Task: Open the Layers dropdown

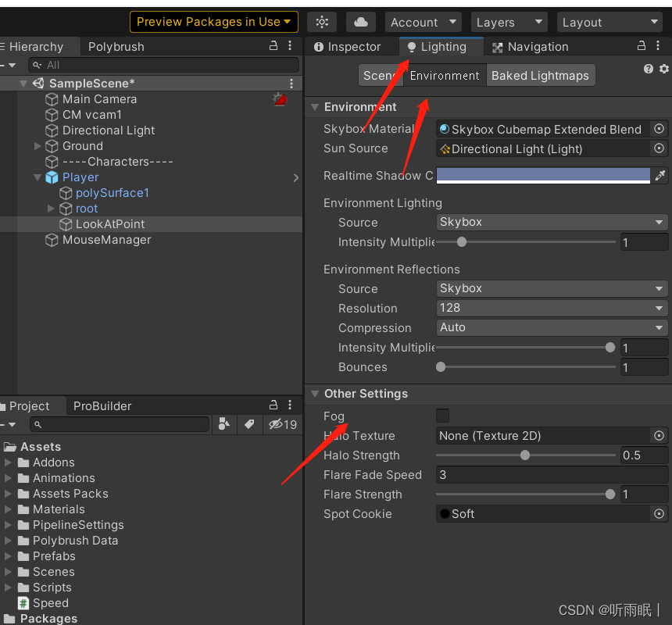Action: pyautogui.click(x=509, y=22)
